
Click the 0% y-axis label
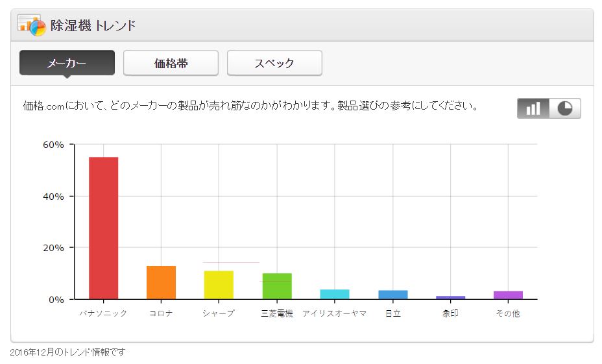point(56,300)
